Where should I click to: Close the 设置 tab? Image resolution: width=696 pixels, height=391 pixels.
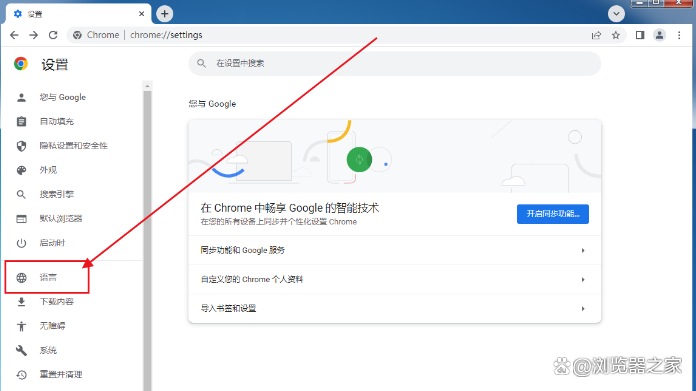142,14
